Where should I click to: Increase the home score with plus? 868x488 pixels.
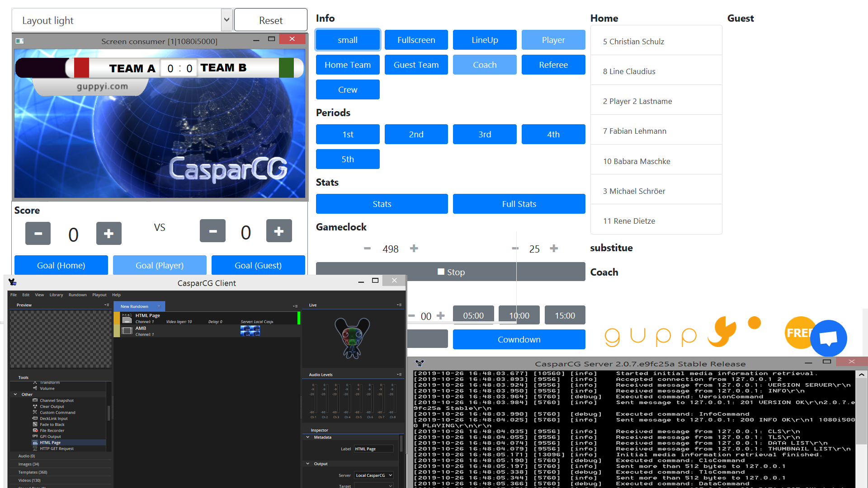109,234
